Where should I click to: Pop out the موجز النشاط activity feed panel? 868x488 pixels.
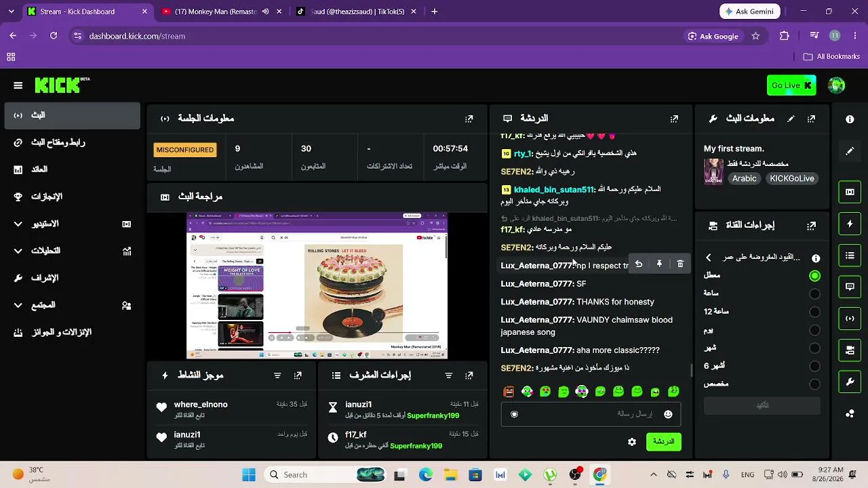click(298, 375)
